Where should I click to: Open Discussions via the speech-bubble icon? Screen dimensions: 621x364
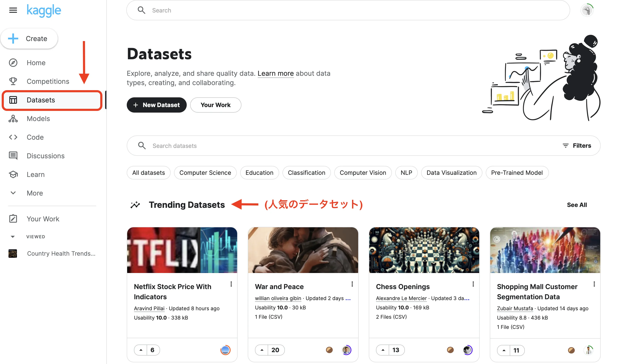pos(13,156)
